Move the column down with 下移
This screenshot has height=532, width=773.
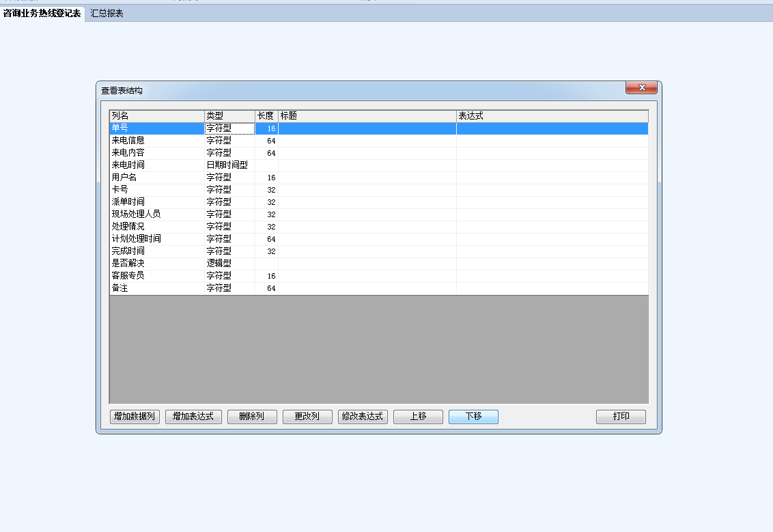(473, 417)
